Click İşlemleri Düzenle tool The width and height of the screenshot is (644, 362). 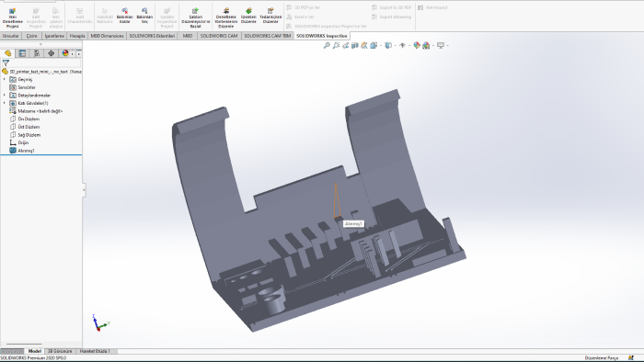248,16
